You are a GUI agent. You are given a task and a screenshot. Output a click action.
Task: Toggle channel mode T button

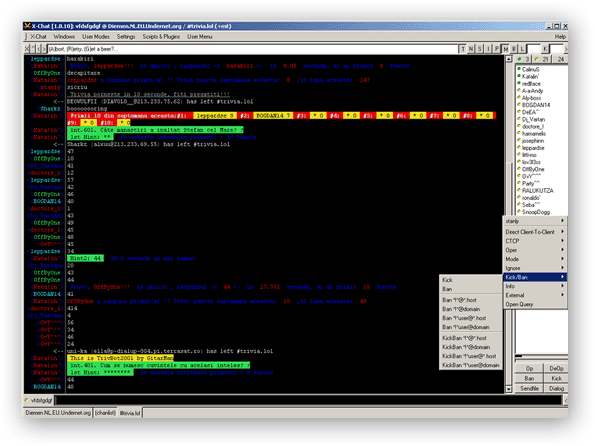tap(463, 49)
